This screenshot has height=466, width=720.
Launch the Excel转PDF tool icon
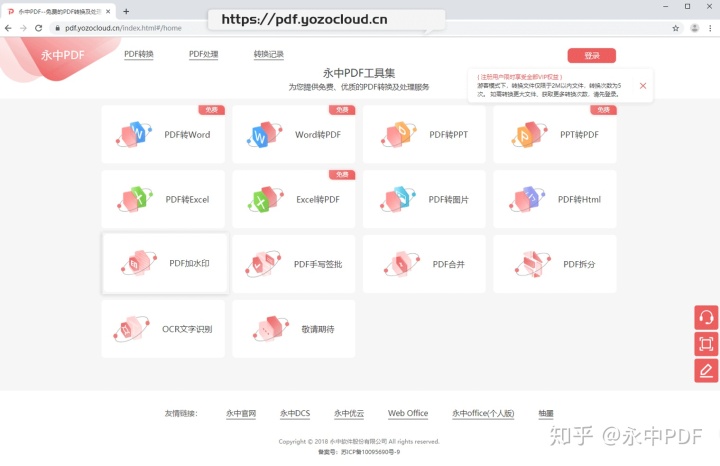(x=265, y=199)
